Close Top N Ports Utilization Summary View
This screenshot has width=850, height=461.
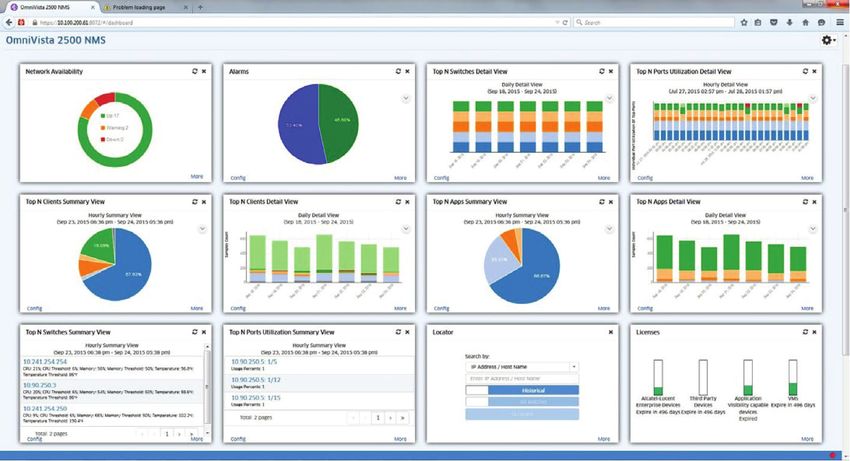tap(407, 332)
